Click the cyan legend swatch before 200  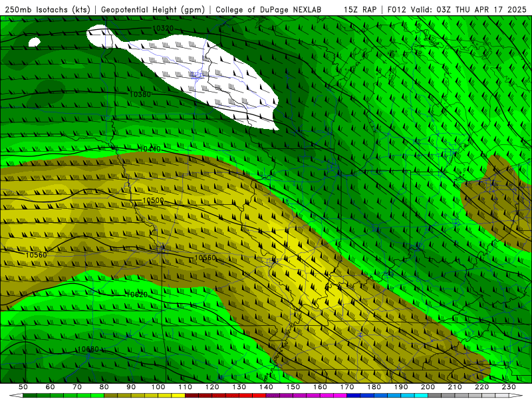coord(422,396)
